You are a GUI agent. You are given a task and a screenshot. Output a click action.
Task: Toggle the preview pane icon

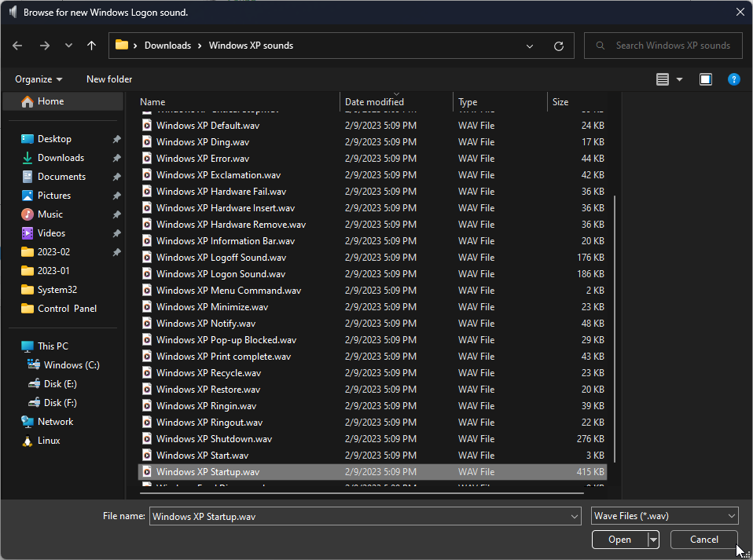[705, 79]
